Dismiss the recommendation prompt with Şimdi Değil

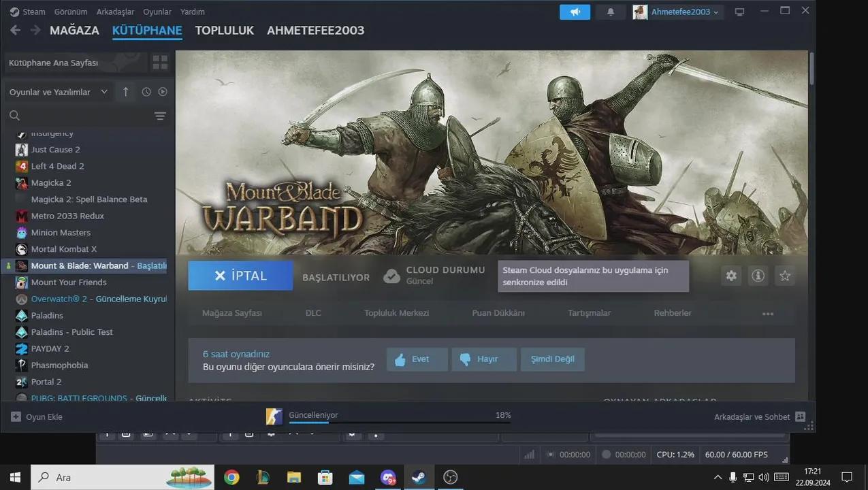(552, 359)
